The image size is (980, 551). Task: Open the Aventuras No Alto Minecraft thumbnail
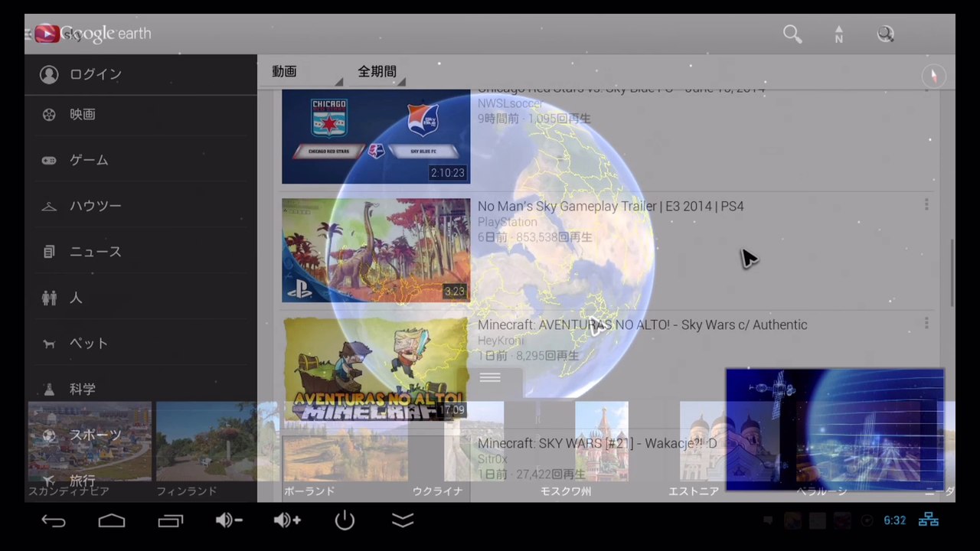coord(376,369)
